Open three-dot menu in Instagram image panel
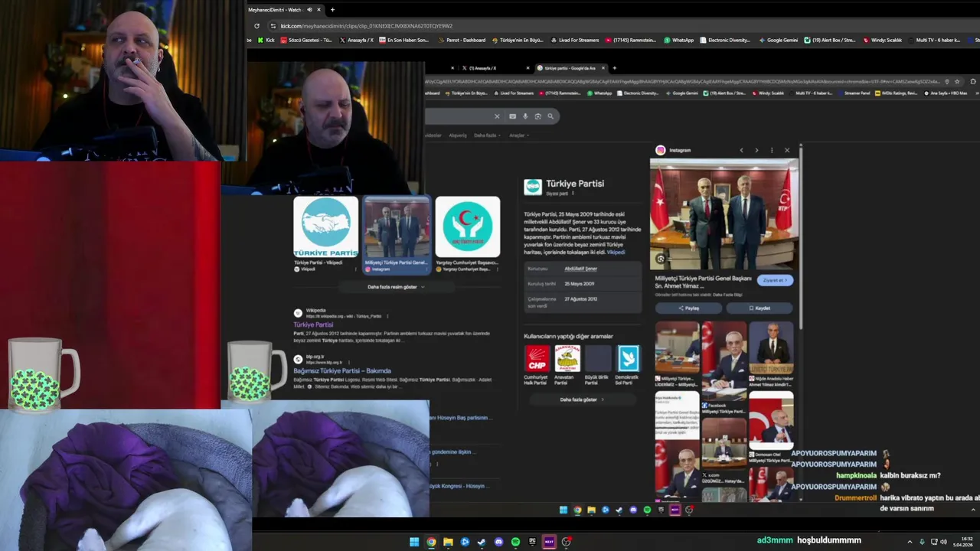Image resolution: width=980 pixels, height=551 pixels. click(772, 150)
